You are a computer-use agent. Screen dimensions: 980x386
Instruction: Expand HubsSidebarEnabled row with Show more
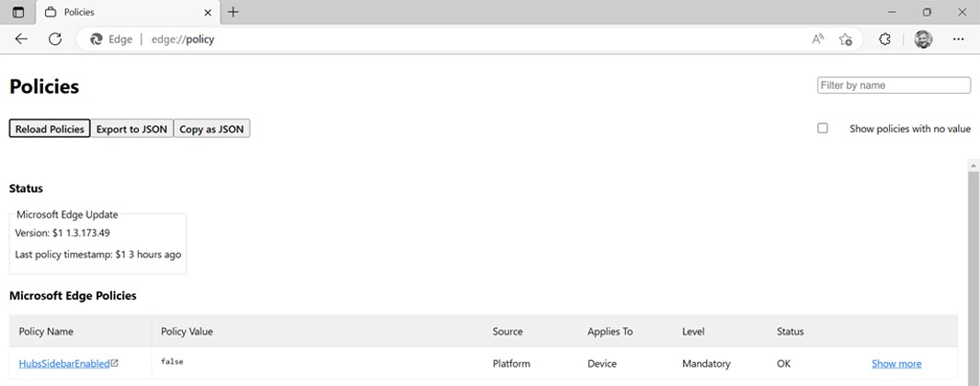[896, 364]
